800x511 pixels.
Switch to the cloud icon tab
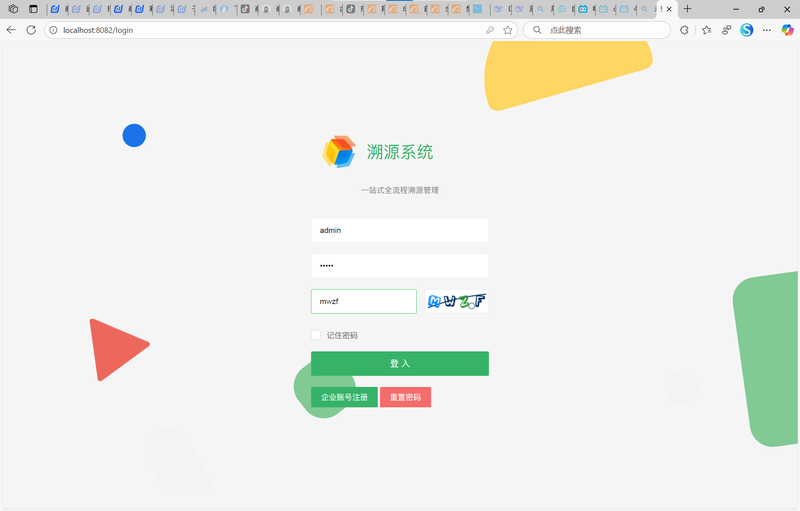pos(562,9)
